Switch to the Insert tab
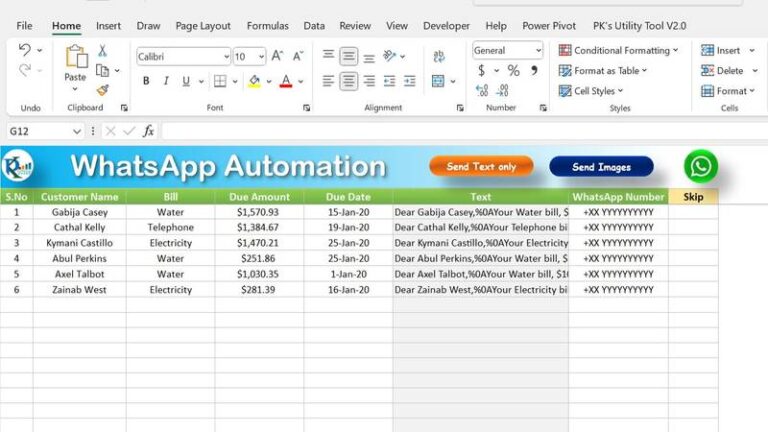This screenshot has height=432, width=768. click(108, 26)
